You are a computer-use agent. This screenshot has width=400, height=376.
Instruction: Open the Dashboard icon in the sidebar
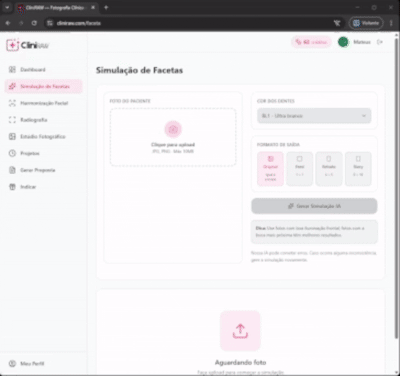click(x=12, y=69)
